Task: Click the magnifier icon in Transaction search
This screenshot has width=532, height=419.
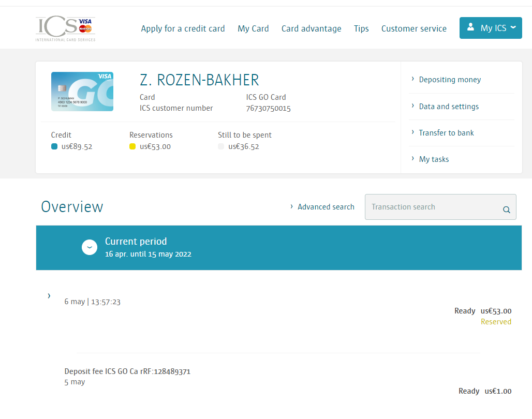Action: coord(506,209)
